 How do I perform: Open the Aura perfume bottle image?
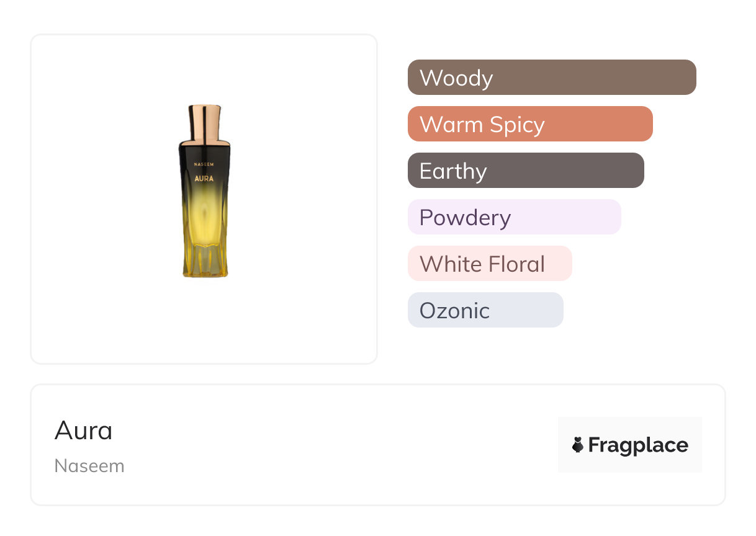[204, 191]
